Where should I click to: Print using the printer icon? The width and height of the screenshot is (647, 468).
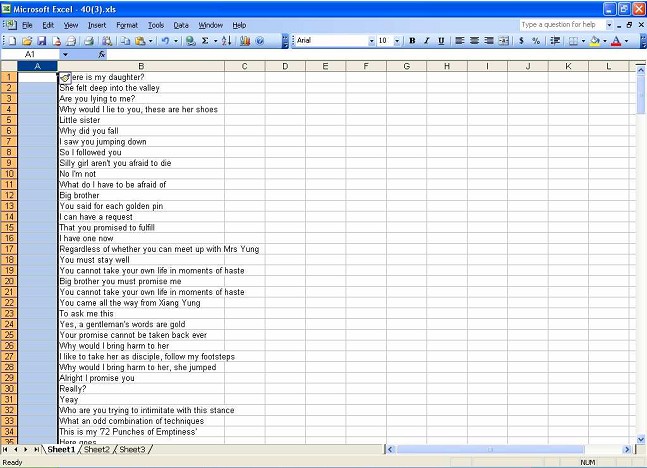pos(89,40)
